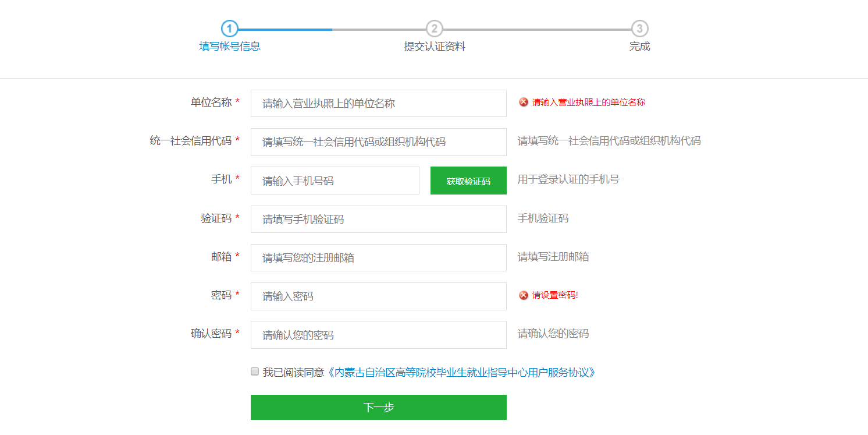Open the 用户服务协议 link

pyautogui.click(x=461, y=373)
